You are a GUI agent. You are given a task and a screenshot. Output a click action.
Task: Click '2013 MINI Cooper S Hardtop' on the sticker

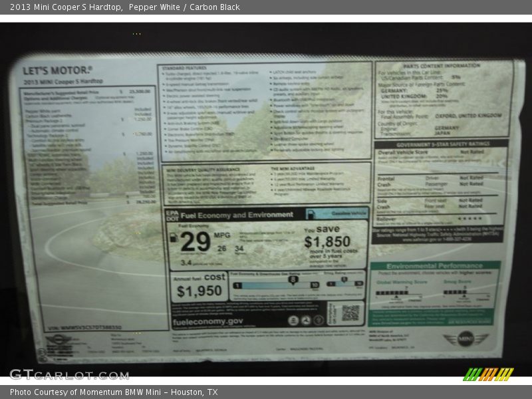click(x=63, y=82)
